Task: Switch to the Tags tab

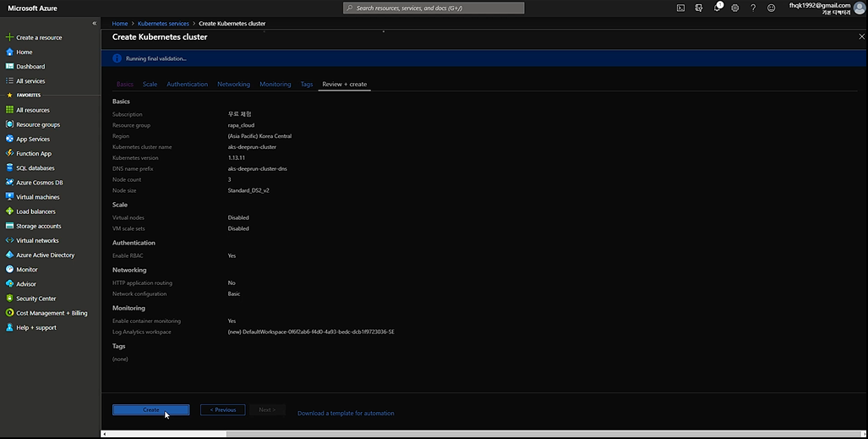Action: click(x=307, y=85)
